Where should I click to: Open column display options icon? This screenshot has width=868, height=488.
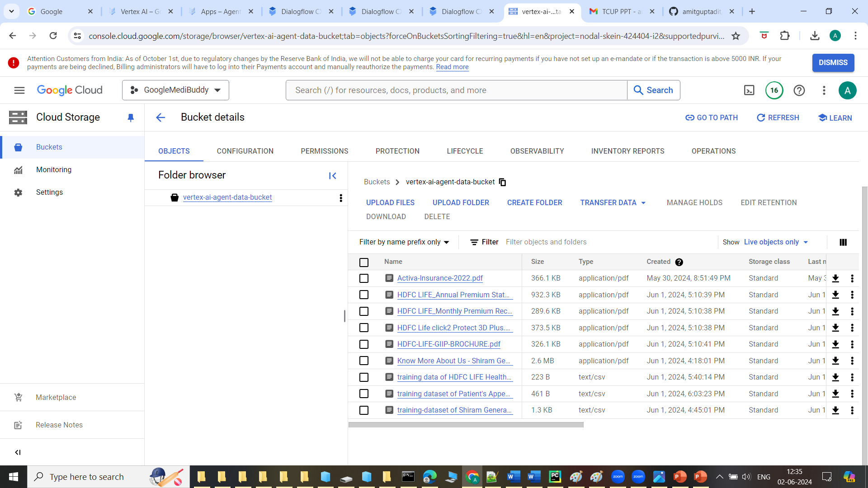tap(843, 242)
